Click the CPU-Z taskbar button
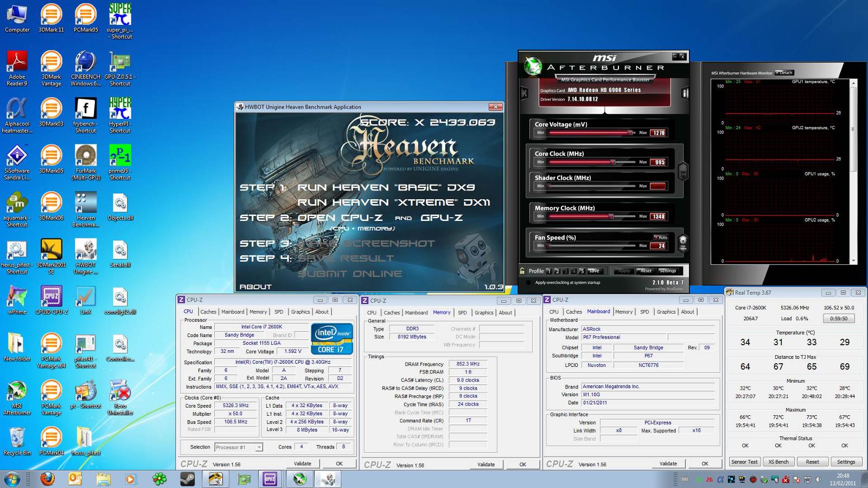The image size is (868, 488). [270, 479]
